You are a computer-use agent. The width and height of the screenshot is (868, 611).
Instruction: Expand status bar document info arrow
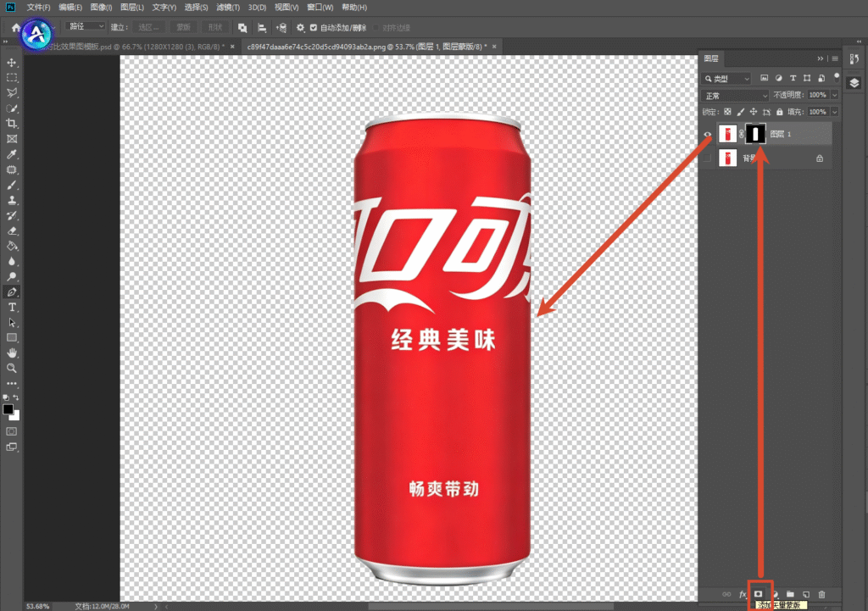point(156,607)
